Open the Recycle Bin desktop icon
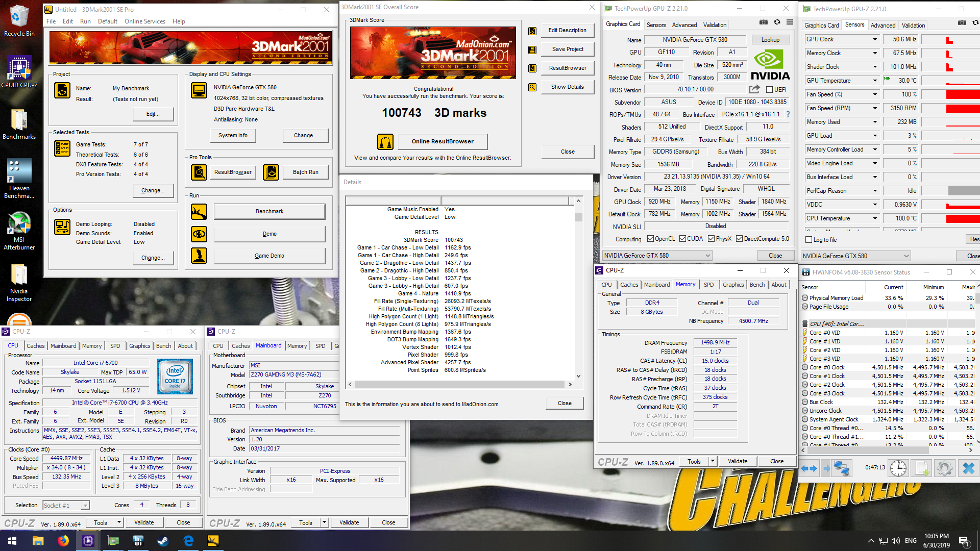This screenshot has width=980, height=551. pyautogui.click(x=19, y=20)
